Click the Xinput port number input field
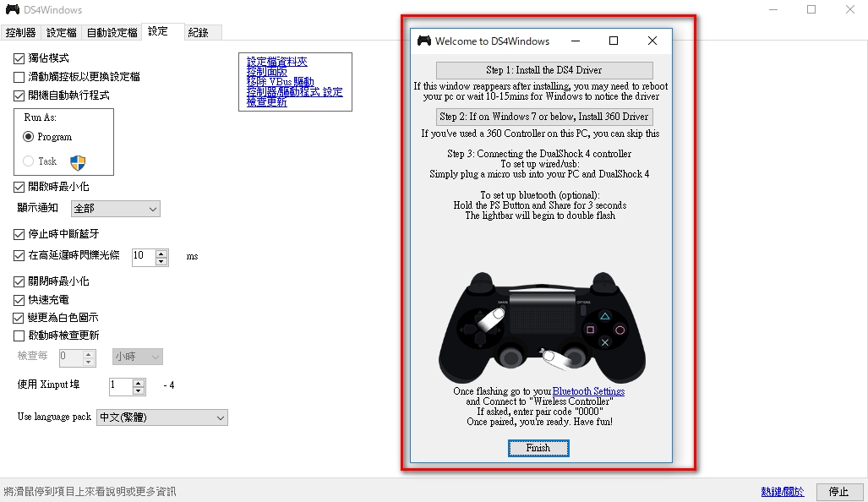 click(120, 385)
